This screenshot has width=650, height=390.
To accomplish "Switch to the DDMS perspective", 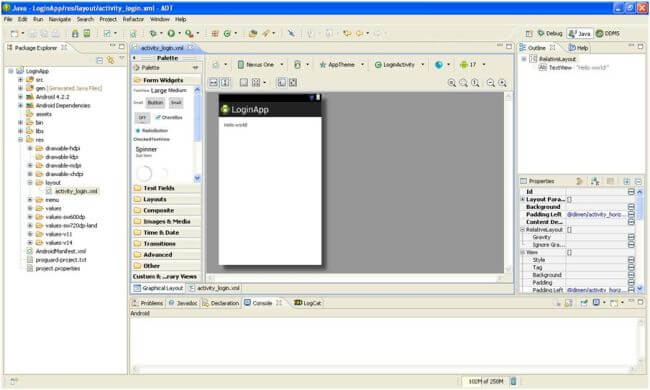I will [x=608, y=34].
